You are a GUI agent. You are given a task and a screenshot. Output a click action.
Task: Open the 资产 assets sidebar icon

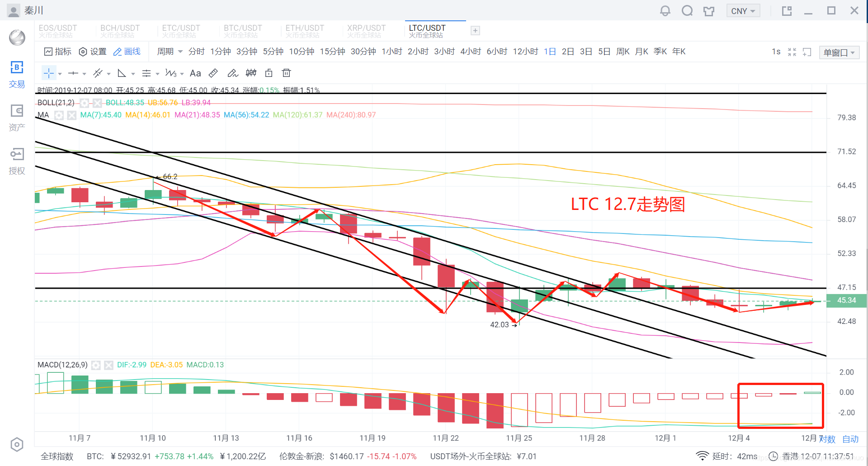17,118
